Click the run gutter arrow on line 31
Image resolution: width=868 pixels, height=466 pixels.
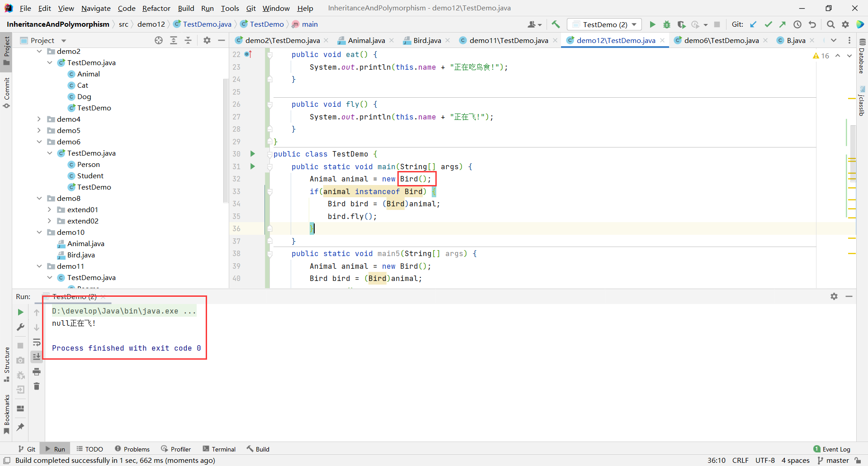click(x=253, y=166)
